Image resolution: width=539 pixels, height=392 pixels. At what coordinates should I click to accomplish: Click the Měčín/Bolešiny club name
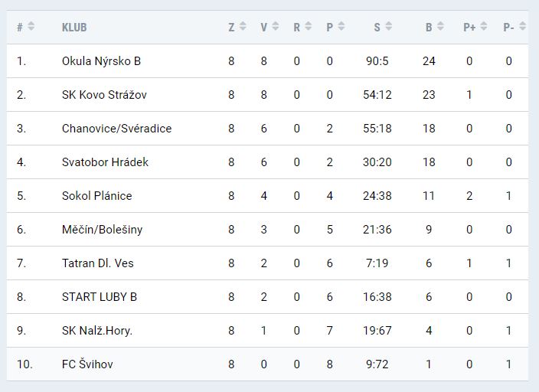[x=102, y=230]
